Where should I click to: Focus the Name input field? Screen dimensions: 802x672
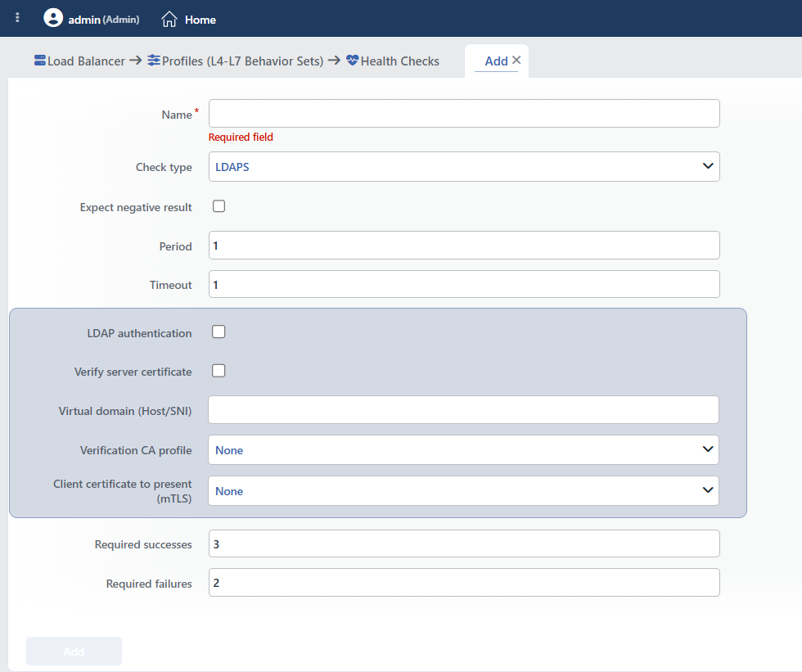(464, 114)
